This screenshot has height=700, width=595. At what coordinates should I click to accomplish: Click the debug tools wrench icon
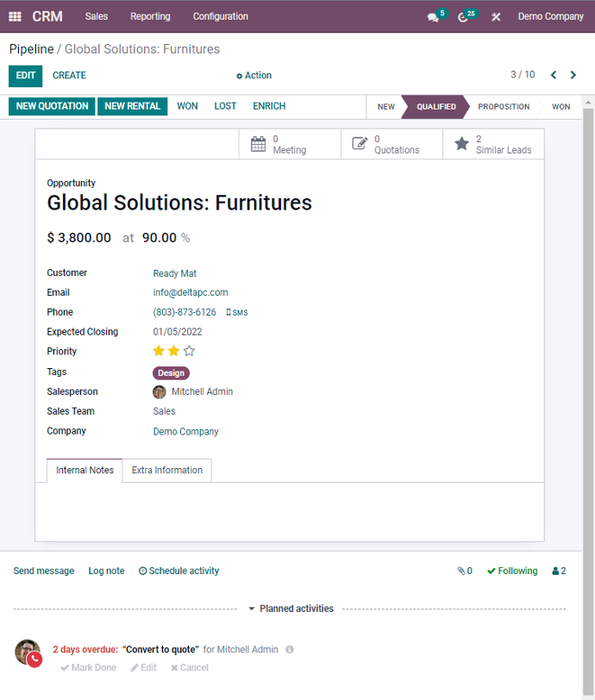(x=496, y=17)
